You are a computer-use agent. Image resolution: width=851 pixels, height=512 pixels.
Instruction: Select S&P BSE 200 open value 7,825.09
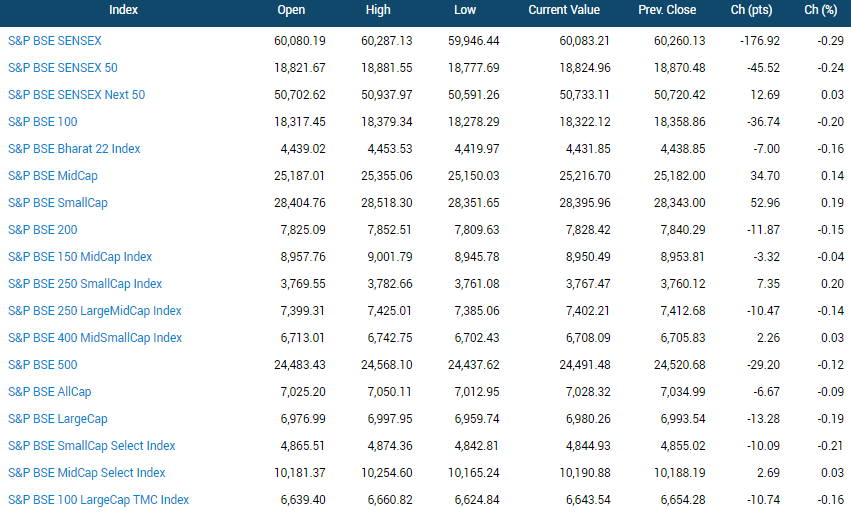[x=303, y=230]
